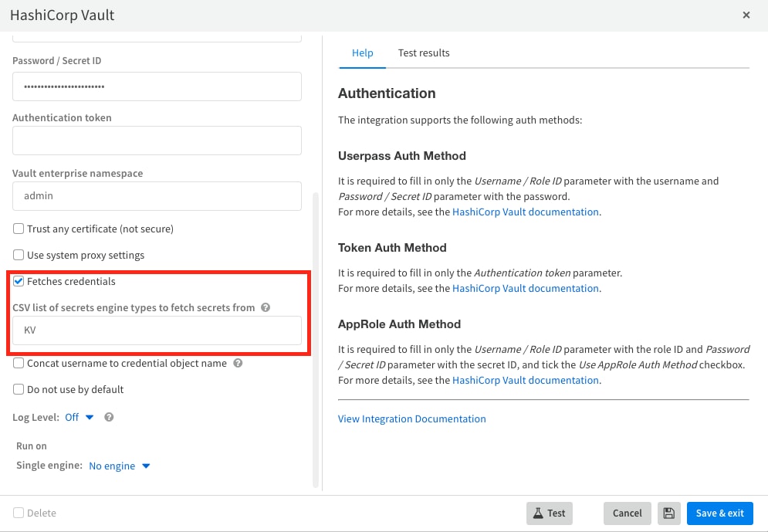
Task: Close the HashiCorp Vault dialog
Action: [x=746, y=15]
